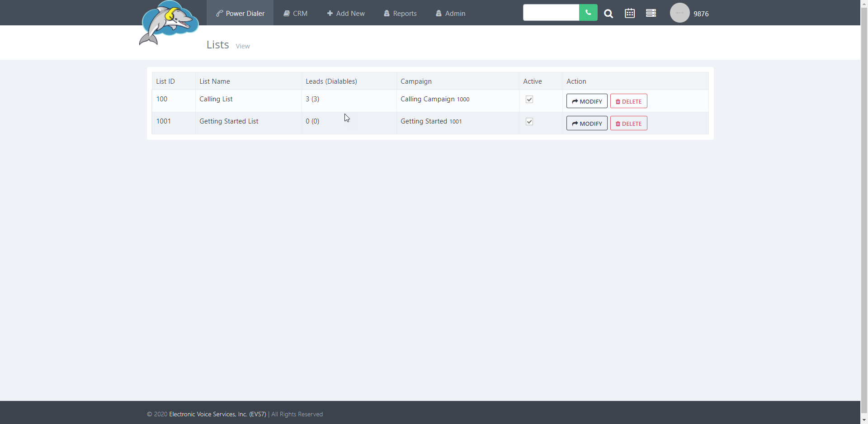Image resolution: width=868 pixels, height=424 pixels.
Task: Open the Power Dialer menu
Action: [240, 13]
